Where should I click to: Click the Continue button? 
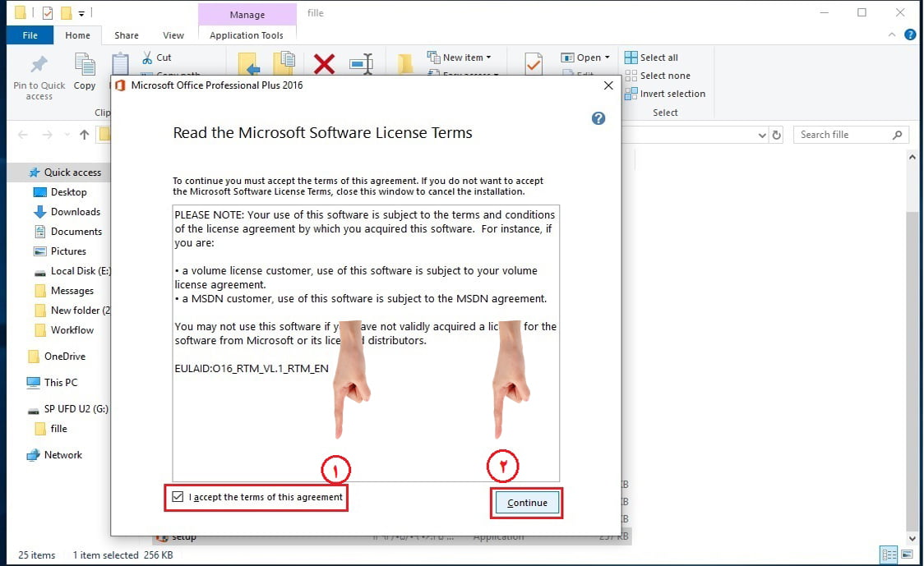[x=527, y=503]
